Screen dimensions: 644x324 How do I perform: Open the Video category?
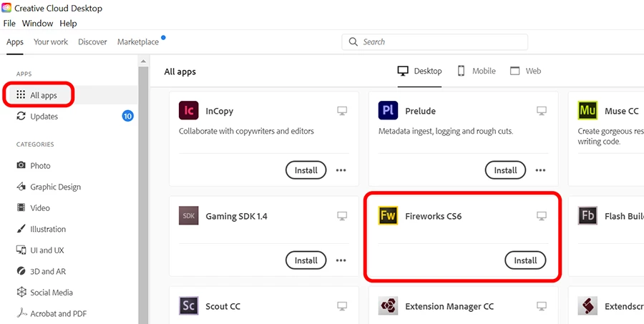(x=33, y=208)
